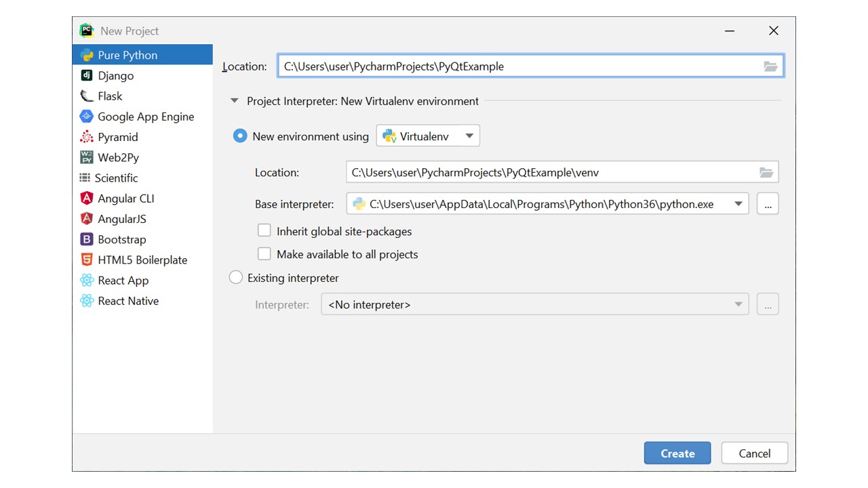Browse folder icon in project Location field

(770, 66)
